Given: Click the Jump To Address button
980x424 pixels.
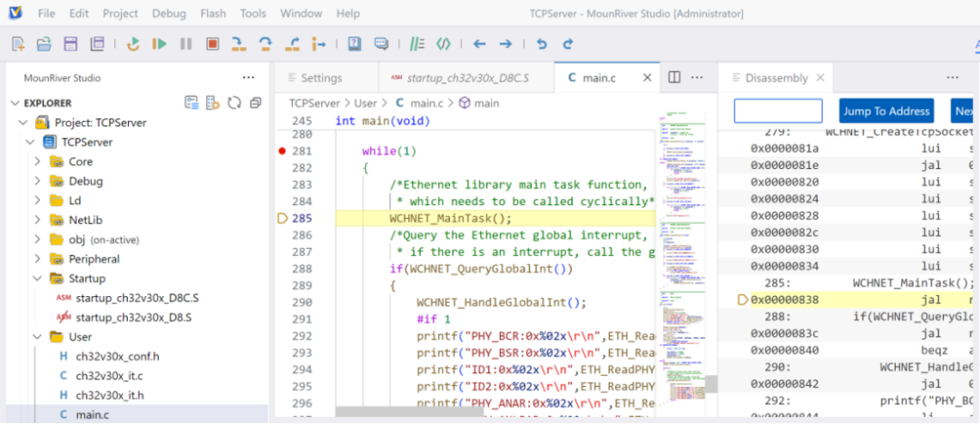Looking at the screenshot, I should pyautogui.click(x=886, y=111).
